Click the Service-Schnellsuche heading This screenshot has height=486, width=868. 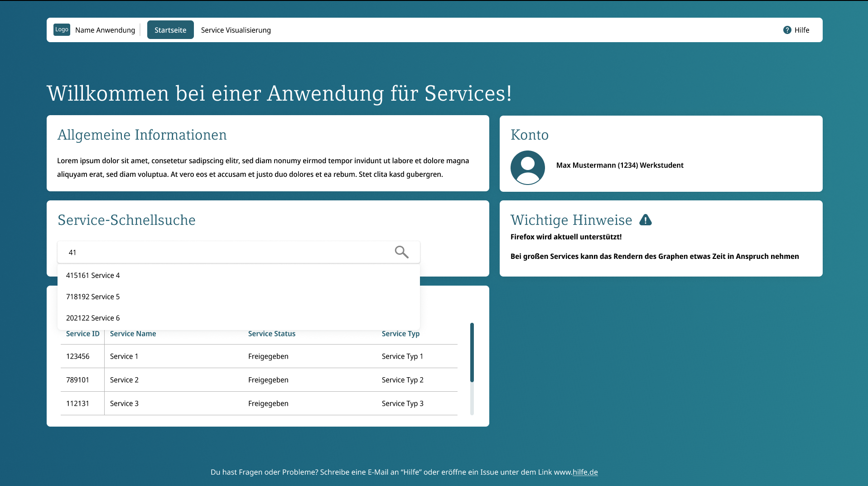(126, 220)
